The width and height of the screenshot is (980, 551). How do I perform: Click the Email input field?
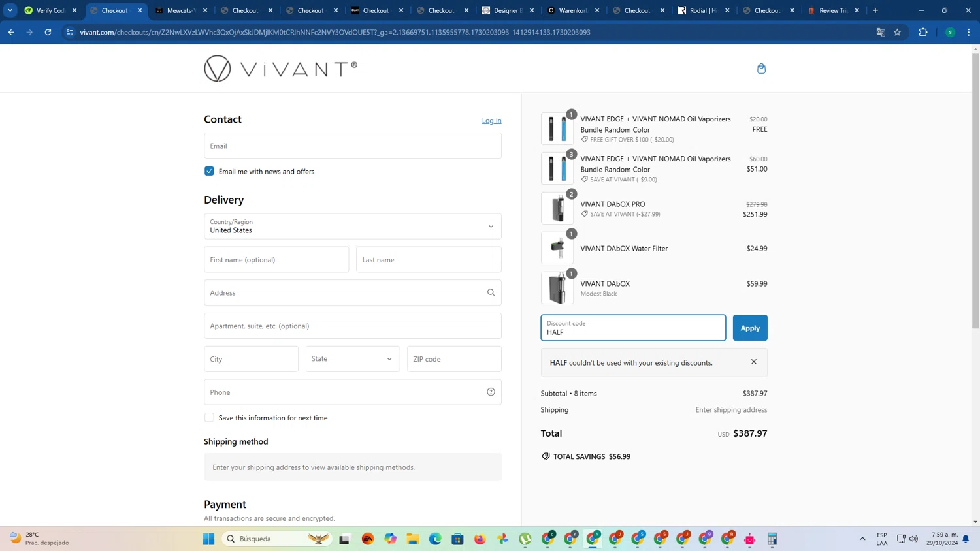coord(353,146)
